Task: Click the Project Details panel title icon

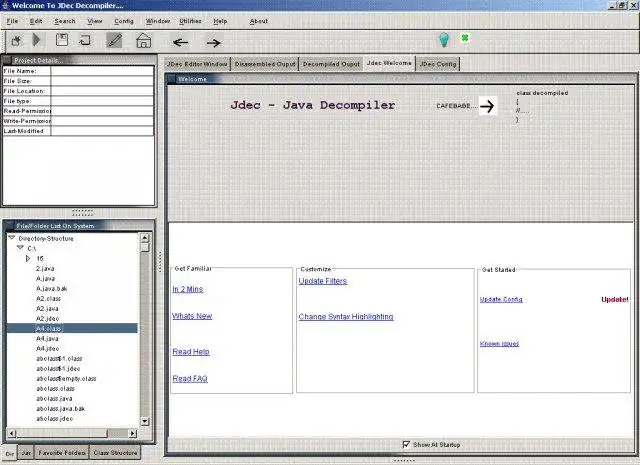Action: click(6, 60)
